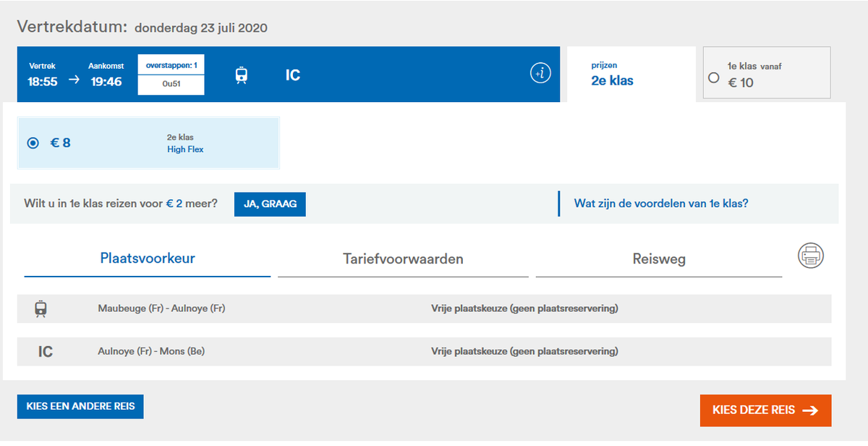The image size is (868, 446).
Task: Open Wat zijn de voordelen van 1e klas?
Action: pyautogui.click(x=662, y=203)
